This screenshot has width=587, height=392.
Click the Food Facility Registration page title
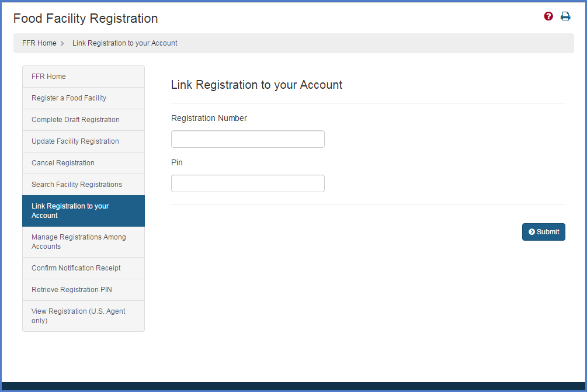pos(85,18)
